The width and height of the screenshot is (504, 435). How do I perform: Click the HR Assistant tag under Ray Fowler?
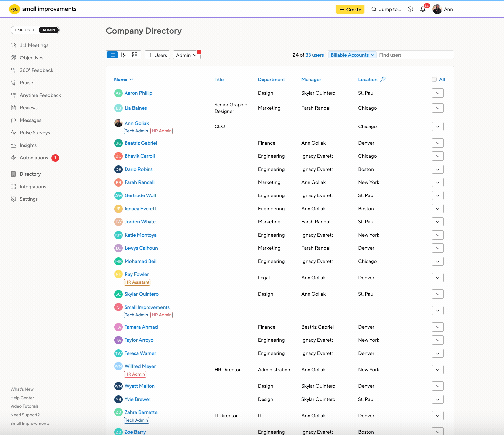click(x=137, y=282)
